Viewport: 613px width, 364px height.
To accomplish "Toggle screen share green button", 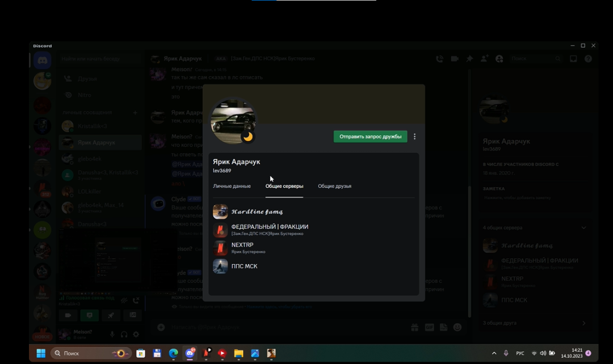I will tap(90, 315).
